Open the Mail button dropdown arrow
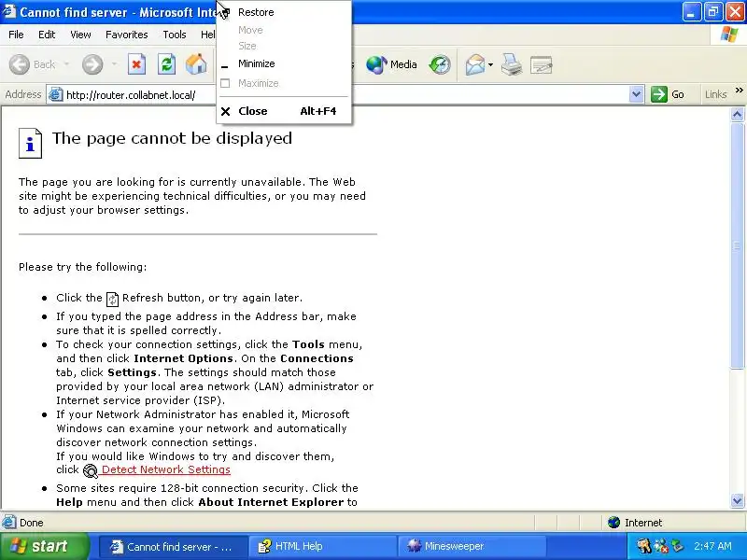Image resolution: width=747 pixels, height=560 pixels. pos(491,64)
